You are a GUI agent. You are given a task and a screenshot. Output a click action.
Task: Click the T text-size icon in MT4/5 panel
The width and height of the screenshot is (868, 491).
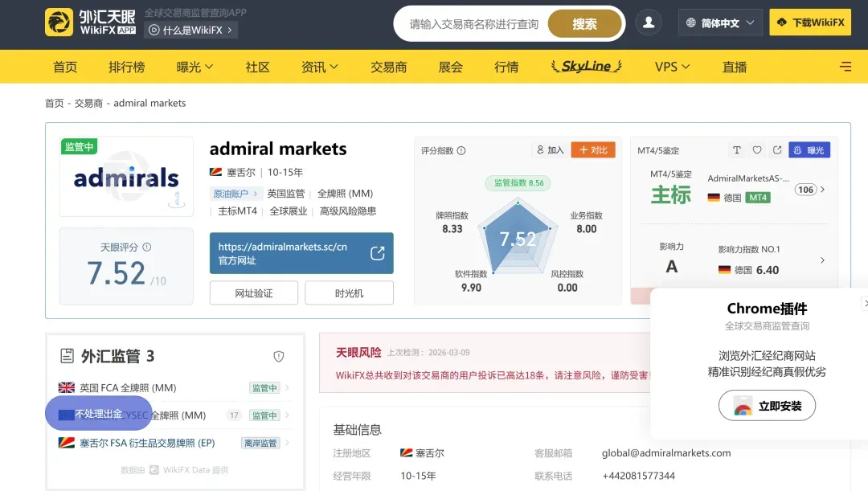[x=737, y=150]
